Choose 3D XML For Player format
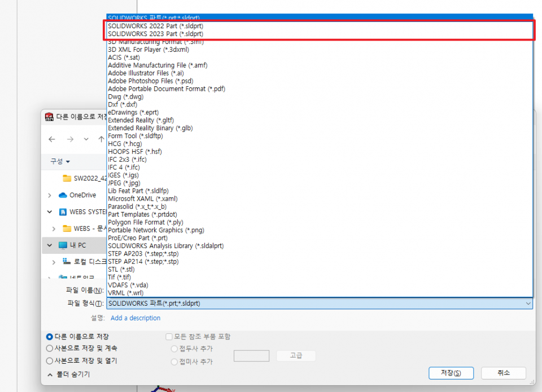The height and width of the screenshot is (392, 542). [x=320, y=50]
